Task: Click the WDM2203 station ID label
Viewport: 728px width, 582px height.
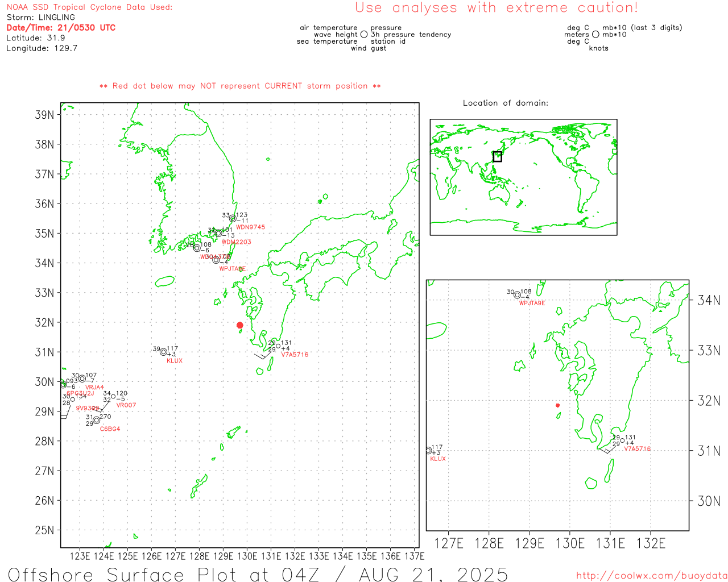Action: coord(236,242)
